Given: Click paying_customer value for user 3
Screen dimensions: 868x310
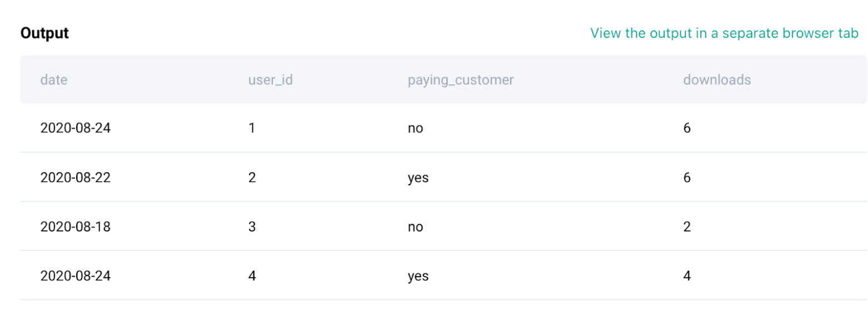Looking at the screenshot, I should click(415, 227).
